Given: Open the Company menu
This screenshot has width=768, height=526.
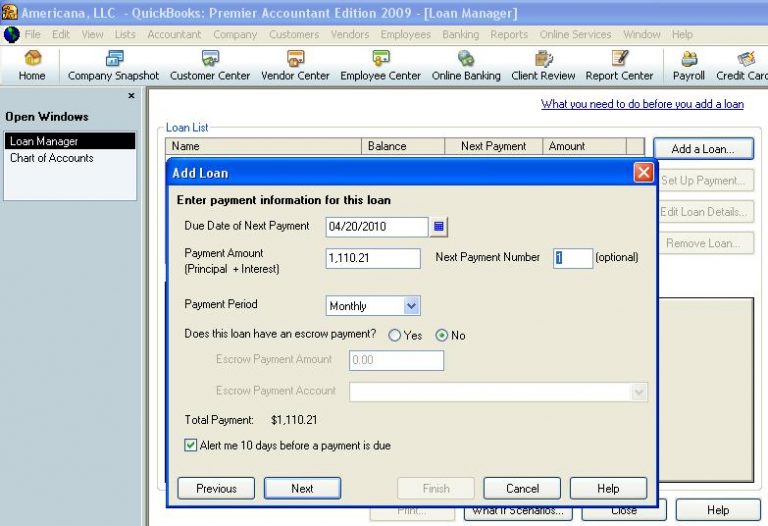Looking at the screenshot, I should (x=235, y=34).
